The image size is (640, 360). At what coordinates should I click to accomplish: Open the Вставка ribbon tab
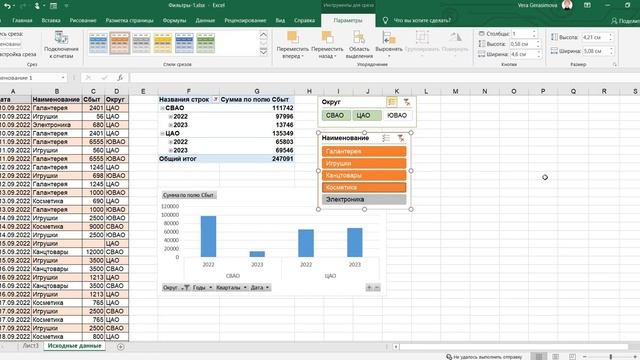51,20
